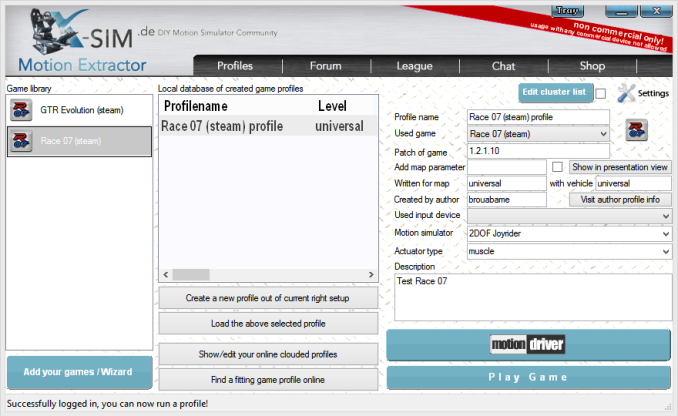Image resolution: width=678 pixels, height=416 pixels.
Task: Open Settings wrench icon
Action: click(x=626, y=93)
